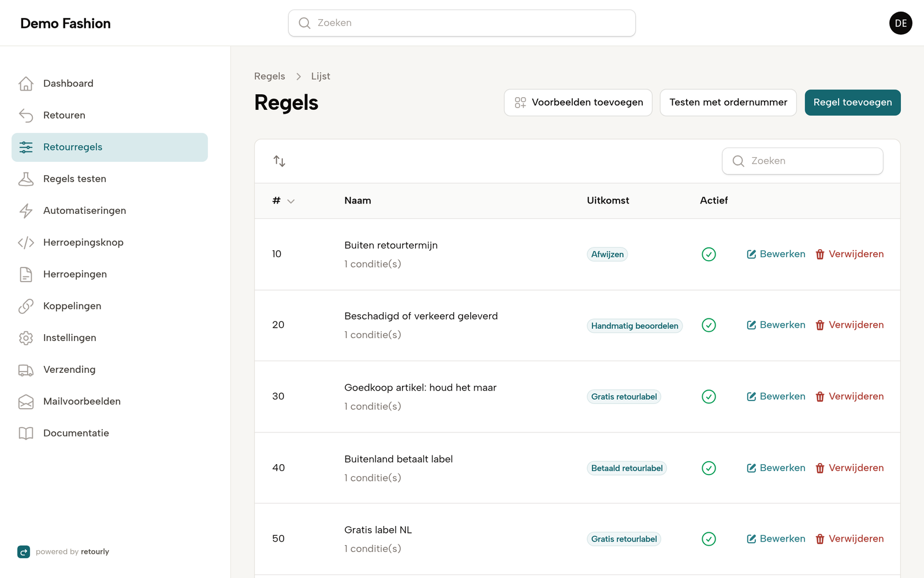Click the DE user avatar
This screenshot has width=924, height=578.
900,23
